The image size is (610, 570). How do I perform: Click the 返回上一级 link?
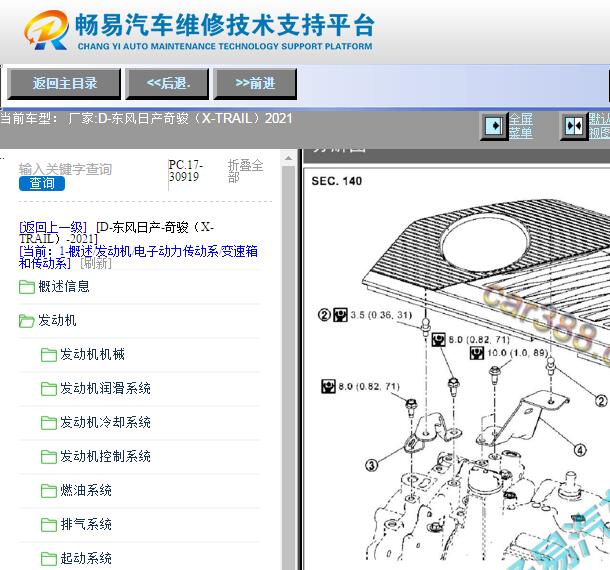[x=53, y=227]
